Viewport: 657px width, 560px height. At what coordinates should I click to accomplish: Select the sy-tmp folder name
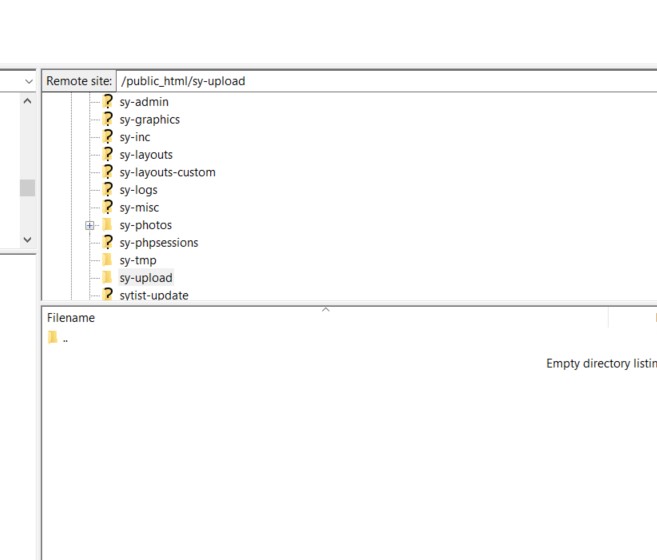[138, 260]
